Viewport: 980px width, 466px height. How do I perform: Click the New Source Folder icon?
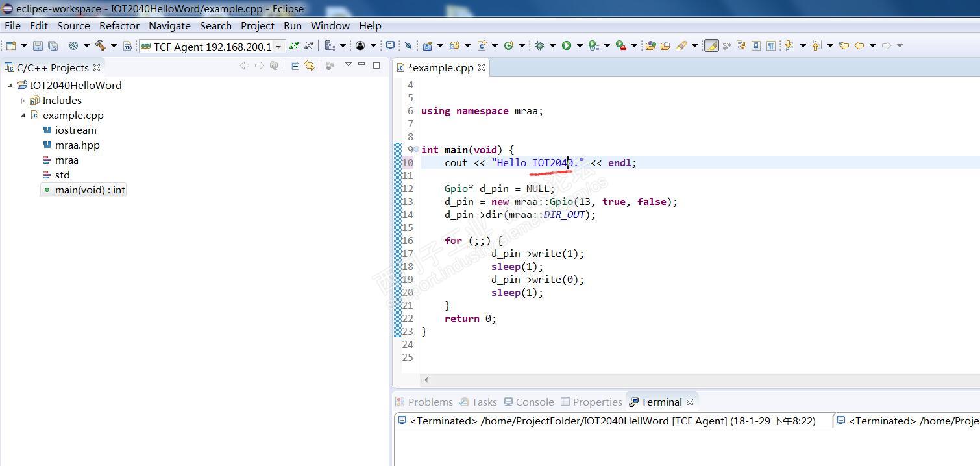(x=454, y=45)
